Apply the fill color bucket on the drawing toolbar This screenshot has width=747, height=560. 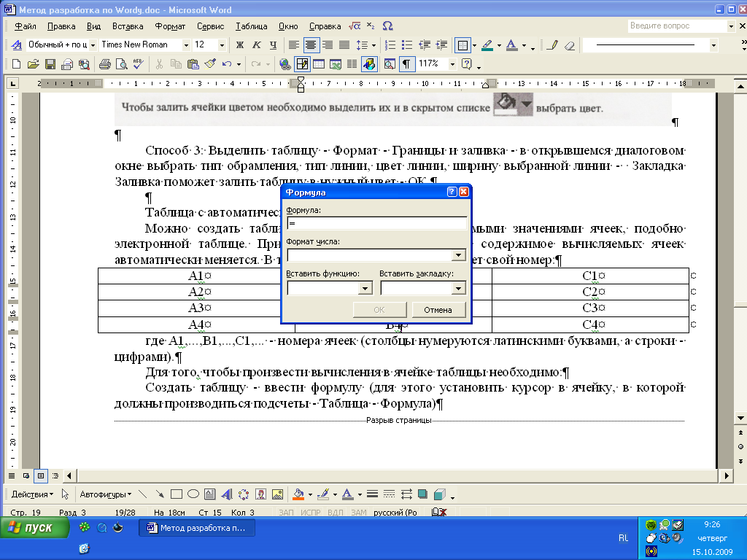[298, 494]
